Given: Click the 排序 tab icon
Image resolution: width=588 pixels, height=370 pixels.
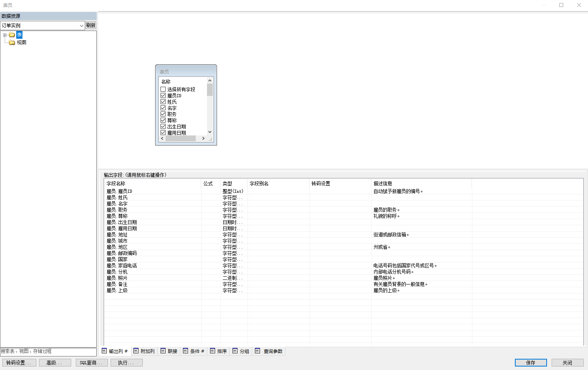Looking at the screenshot, I should coord(212,351).
